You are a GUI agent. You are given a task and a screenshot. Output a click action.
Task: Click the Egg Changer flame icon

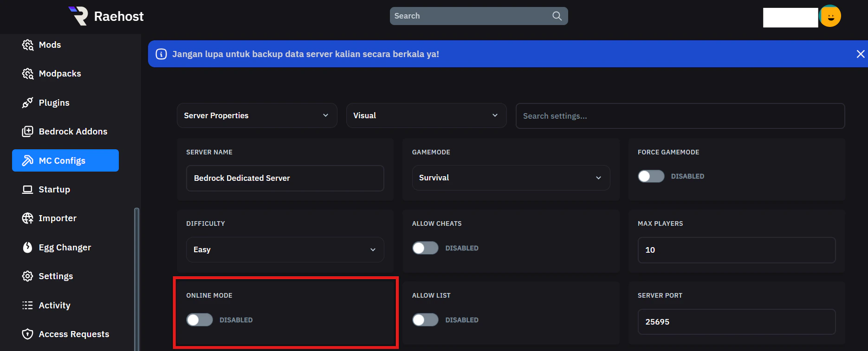(x=28, y=248)
